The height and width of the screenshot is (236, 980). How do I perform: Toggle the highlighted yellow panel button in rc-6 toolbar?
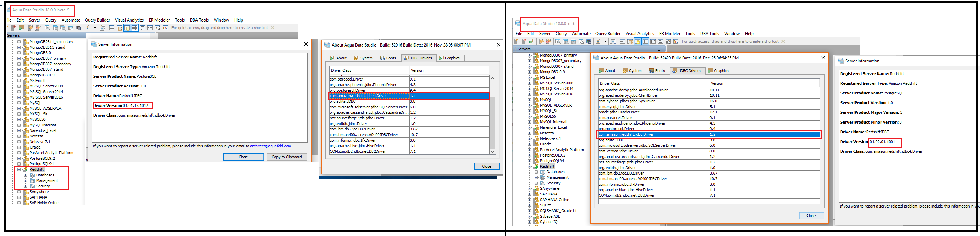point(637,41)
